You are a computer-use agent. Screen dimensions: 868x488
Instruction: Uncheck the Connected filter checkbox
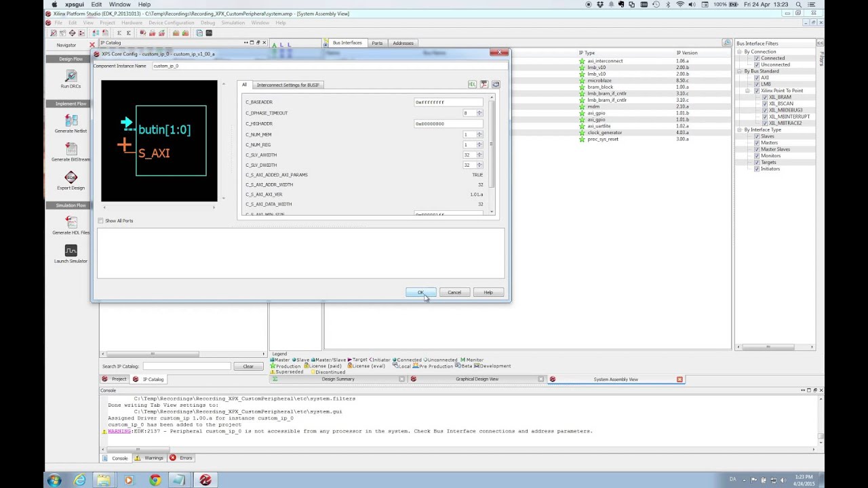(757, 58)
